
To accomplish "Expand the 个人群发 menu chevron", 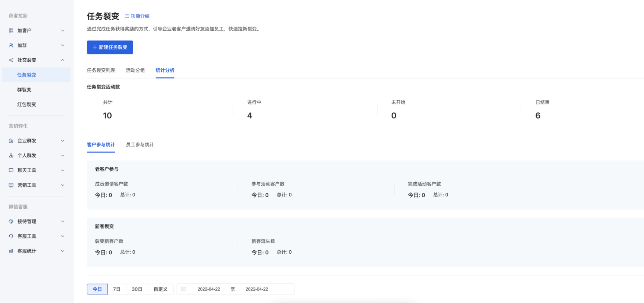I will tap(62, 156).
